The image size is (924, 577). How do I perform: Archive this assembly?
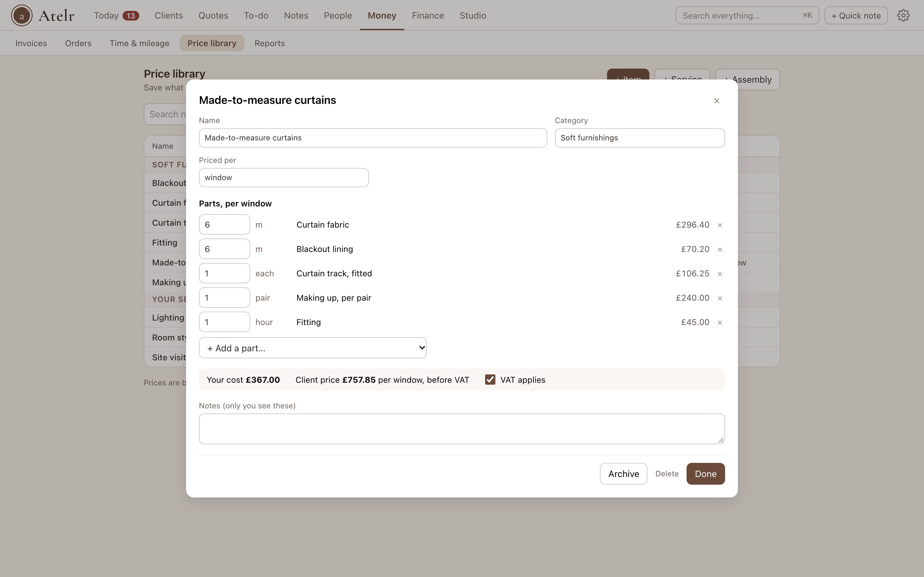(x=623, y=473)
